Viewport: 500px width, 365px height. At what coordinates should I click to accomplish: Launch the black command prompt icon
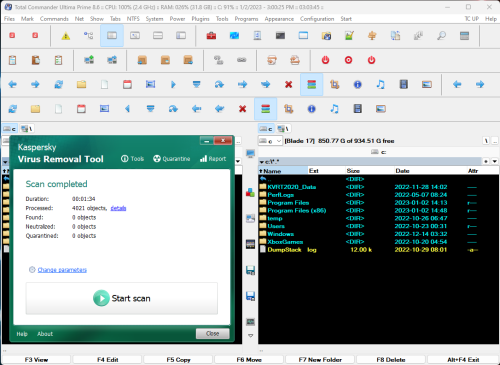point(280,35)
